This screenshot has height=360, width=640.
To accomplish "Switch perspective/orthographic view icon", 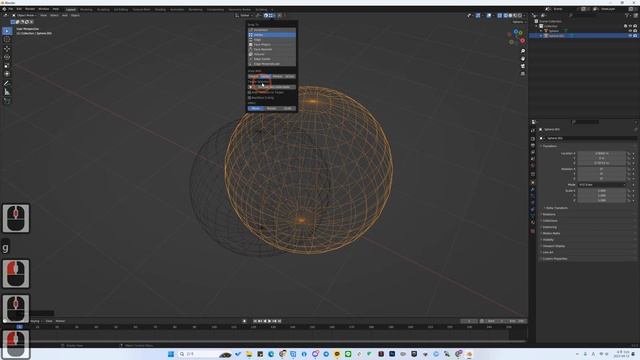I will pyautogui.click(x=523, y=73).
